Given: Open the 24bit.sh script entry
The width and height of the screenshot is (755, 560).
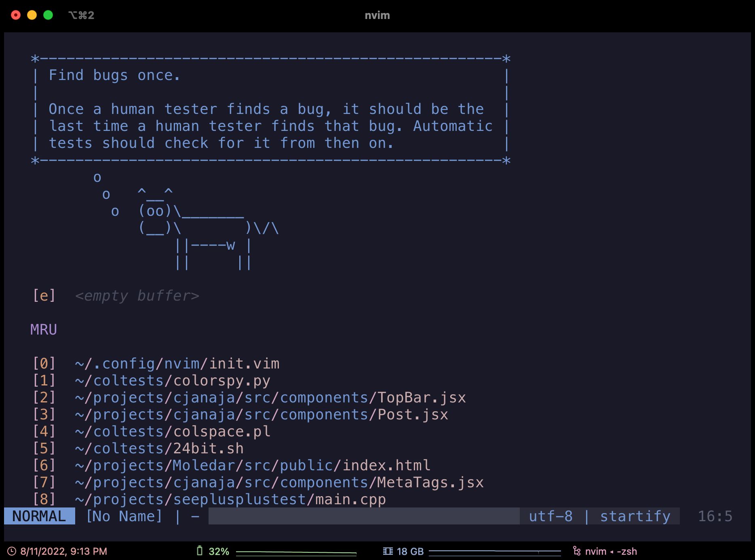Looking at the screenshot, I should (x=160, y=448).
